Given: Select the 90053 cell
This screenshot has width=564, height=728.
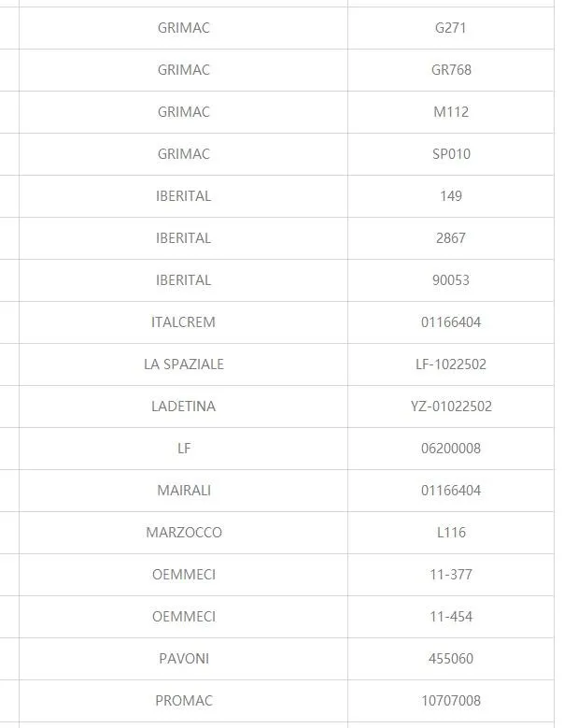Looking at the screenshot, I should 451,280.
